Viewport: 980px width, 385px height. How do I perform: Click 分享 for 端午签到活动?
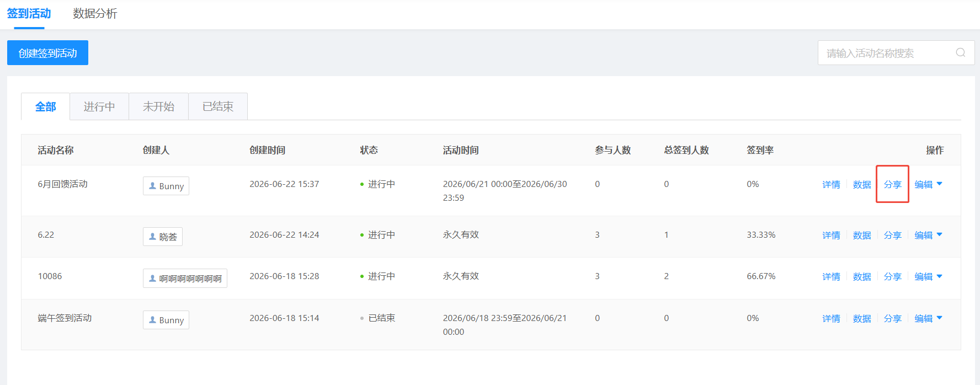[892, 318]
